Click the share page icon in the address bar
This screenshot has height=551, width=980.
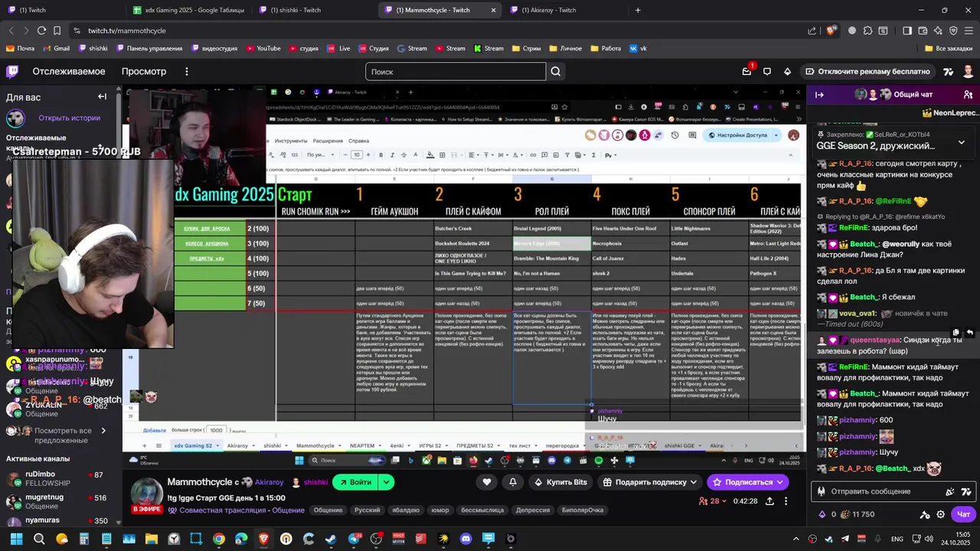click(812, 31)
